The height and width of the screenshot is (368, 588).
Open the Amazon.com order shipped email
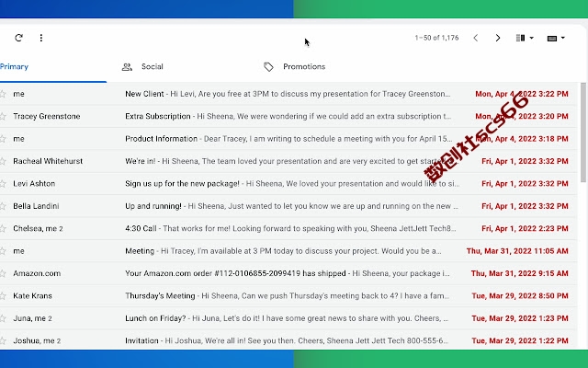coord(288,273)
